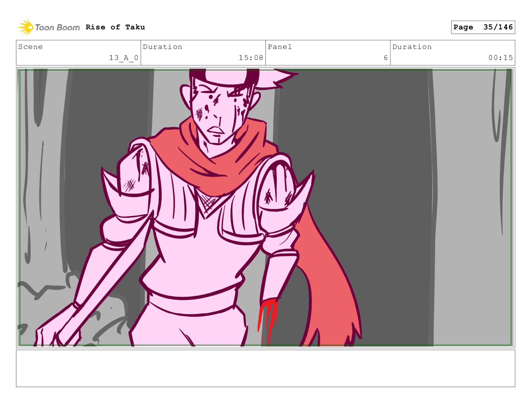This screenshot has width=532, height=411.
Task: Click the storyboard panel image
Action: click(x=265, y=207)
